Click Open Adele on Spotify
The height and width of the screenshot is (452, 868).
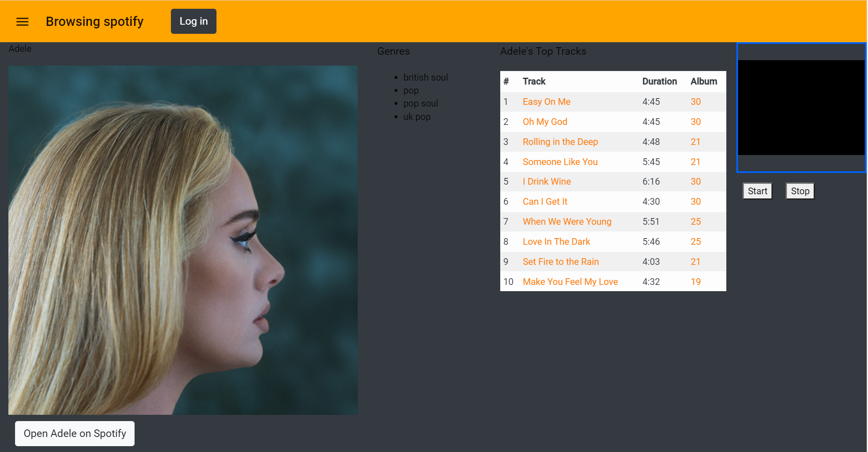[74, 433]
